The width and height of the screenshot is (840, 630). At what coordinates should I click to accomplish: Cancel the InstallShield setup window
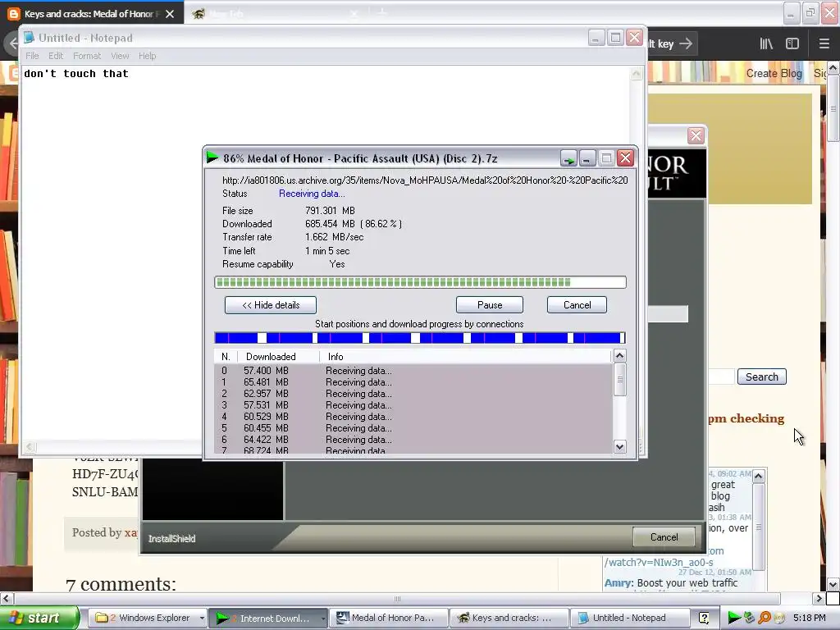coord(664,536)
